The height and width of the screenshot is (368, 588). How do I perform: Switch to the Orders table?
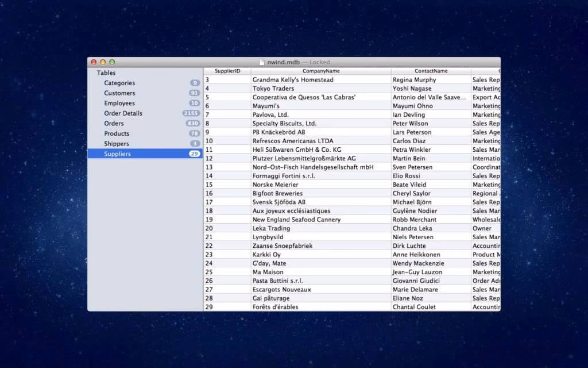(114, 124)
